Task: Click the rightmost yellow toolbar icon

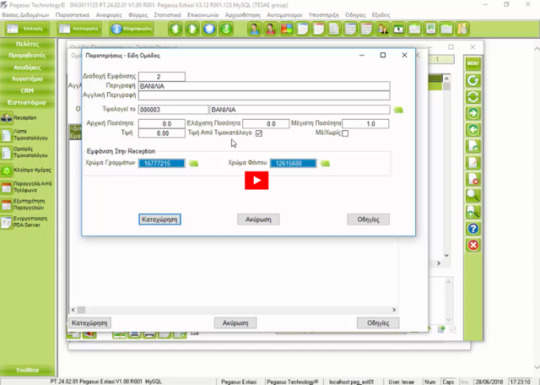Action: click(x=463, y=29)
